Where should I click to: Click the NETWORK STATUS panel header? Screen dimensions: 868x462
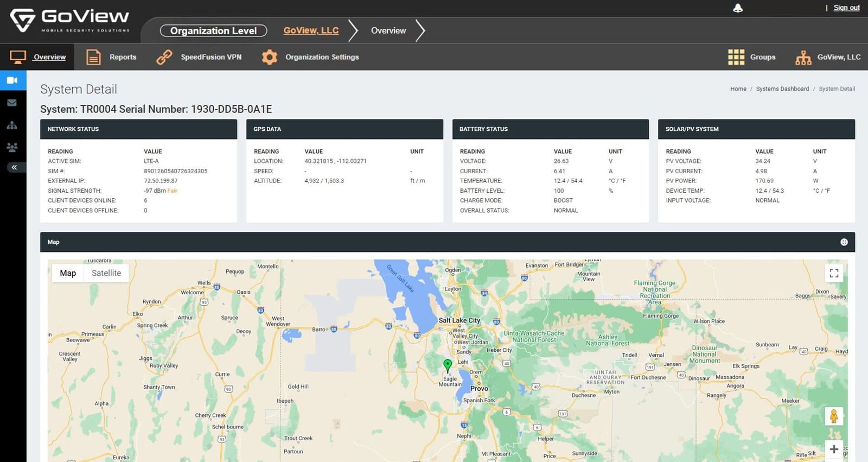138,129
